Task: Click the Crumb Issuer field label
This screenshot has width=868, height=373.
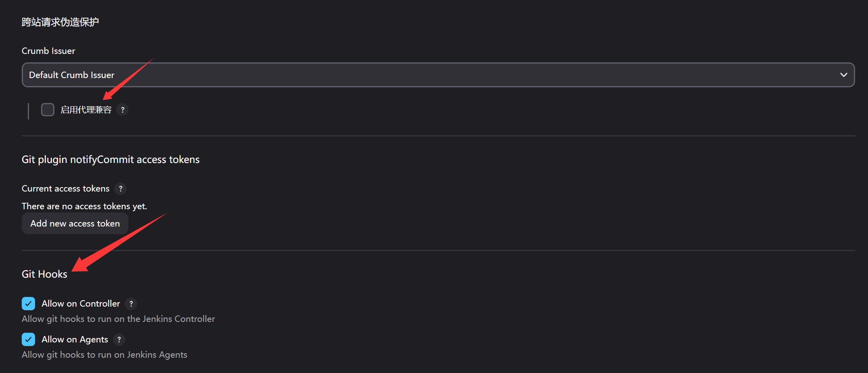Action: pyautogui.click(x=48, y=51)
